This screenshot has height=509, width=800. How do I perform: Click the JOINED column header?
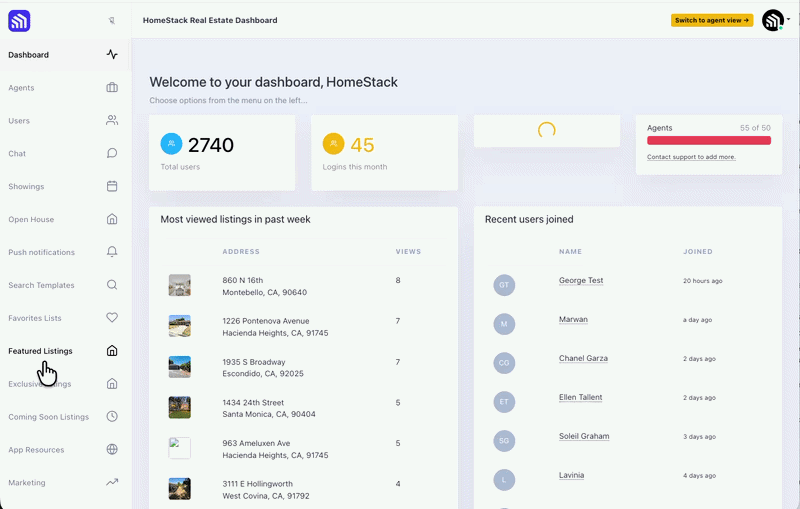(697, 251)
